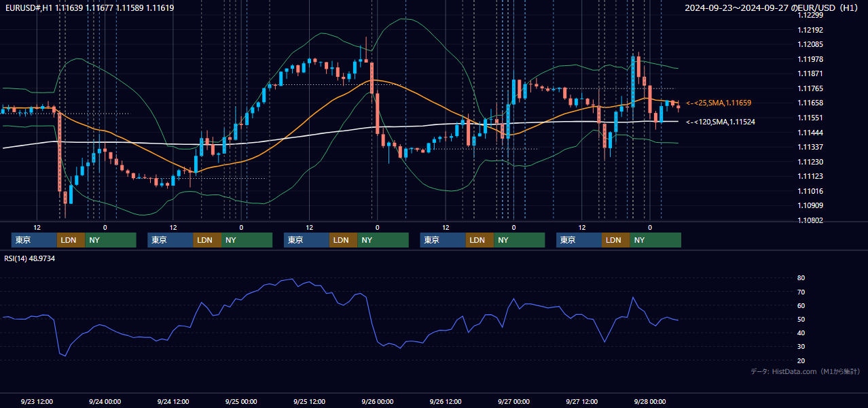Viewport: 868px width, 408px height.
Task: Select RSI scale level 60
Action: [x=801, y=305]
